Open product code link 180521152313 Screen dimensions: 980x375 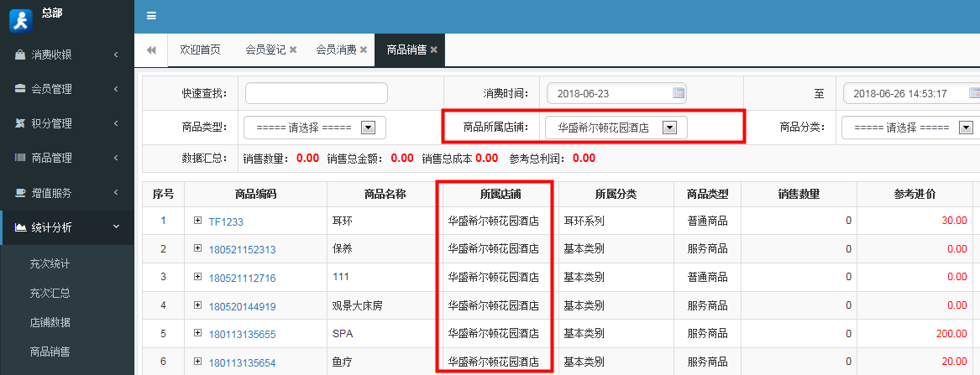(x=242, y=249)
